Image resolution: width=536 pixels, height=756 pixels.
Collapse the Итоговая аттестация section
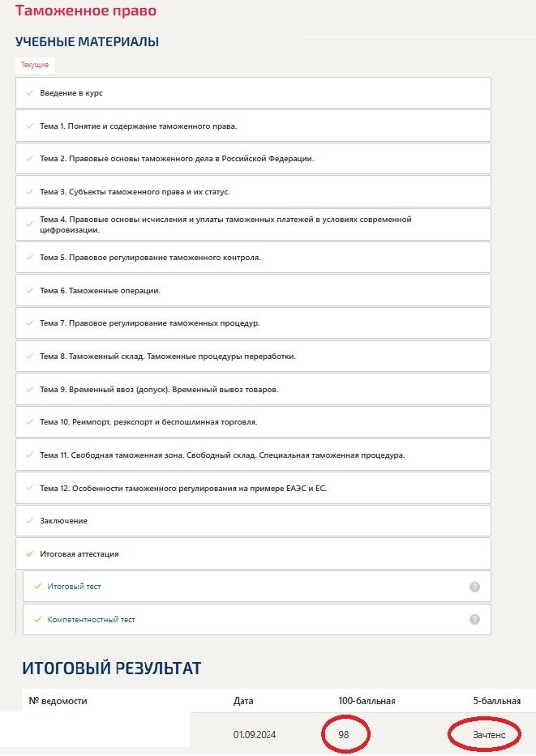[253, 553]
